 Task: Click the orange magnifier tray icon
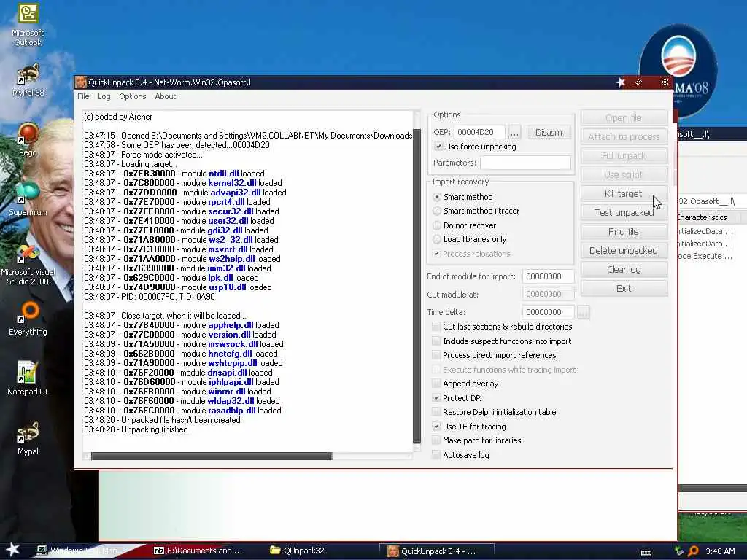click(x=693, y=551)
